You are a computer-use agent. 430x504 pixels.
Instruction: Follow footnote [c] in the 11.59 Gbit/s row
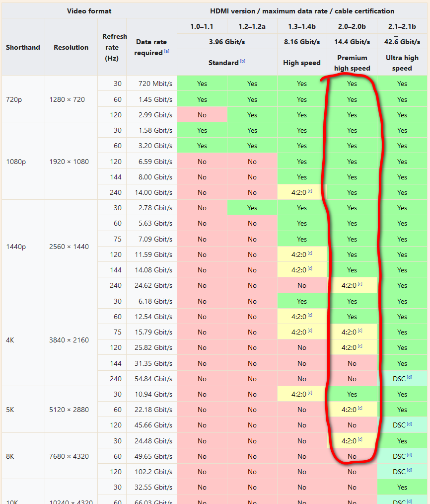pyautogui.click(x=310, y=253)
